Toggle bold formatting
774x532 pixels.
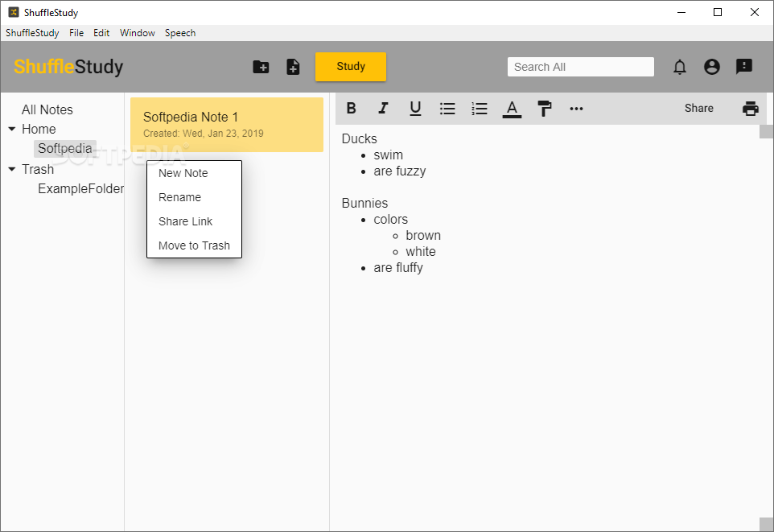351,108
